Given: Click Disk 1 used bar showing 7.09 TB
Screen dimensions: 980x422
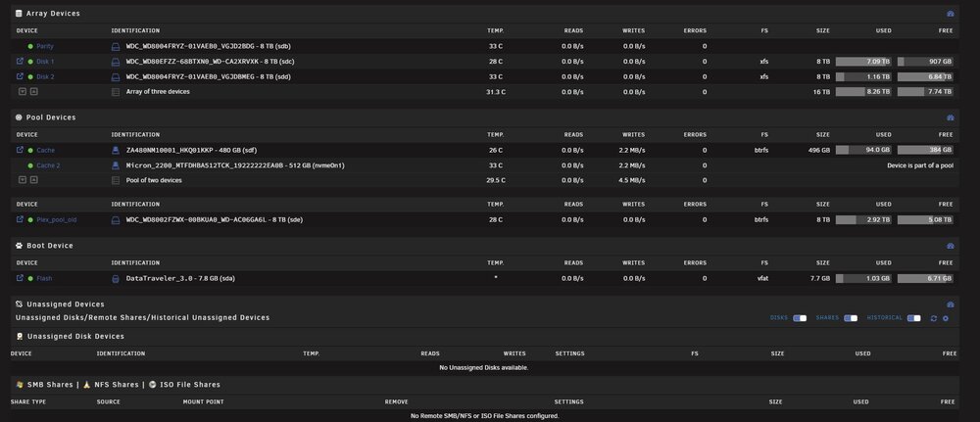Looking at the screenshot, I should [x=863, y=61].
